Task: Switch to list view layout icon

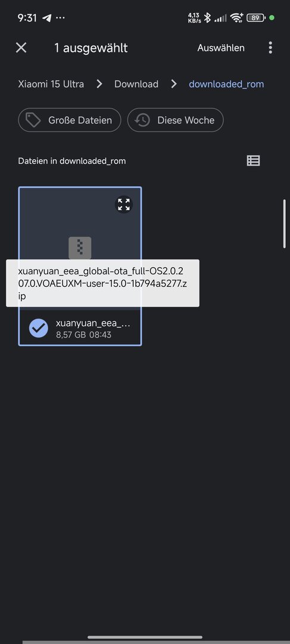Action: tap(253, 160)
